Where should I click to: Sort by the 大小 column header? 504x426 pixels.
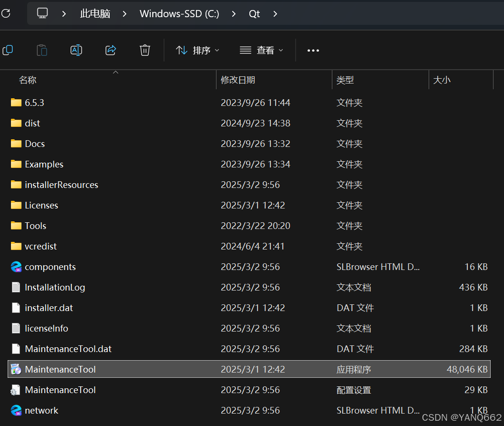tap(442, 80)
